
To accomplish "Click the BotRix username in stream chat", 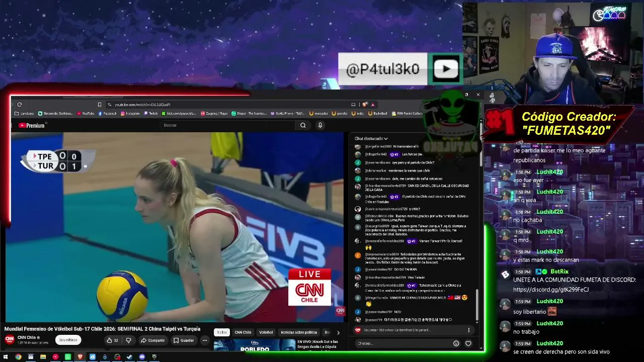I will point(559,271).
